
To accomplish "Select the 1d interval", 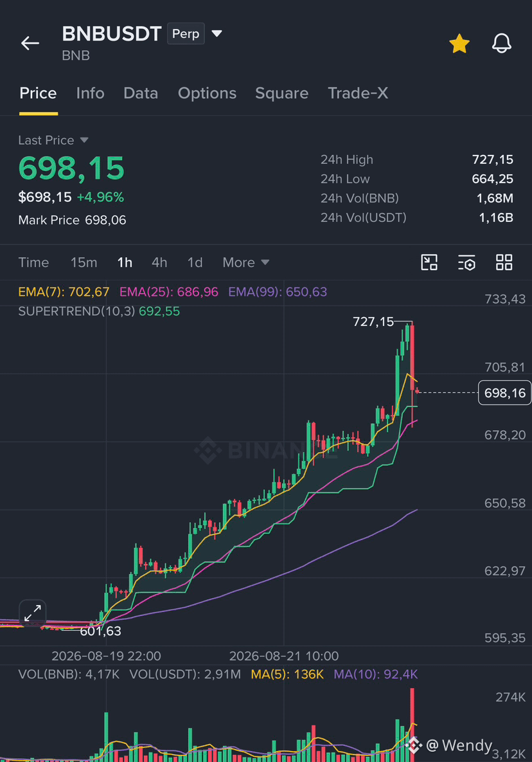I will (x=195, y=262).
